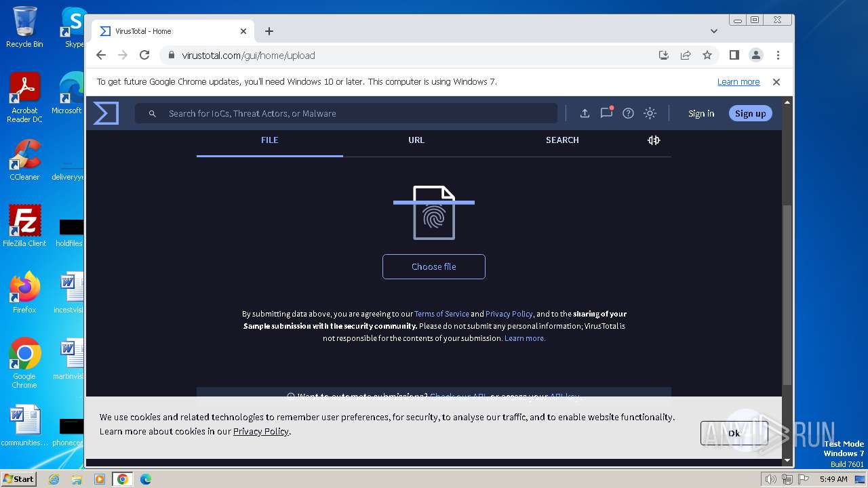Click the site padlock icon
This screenshot has width=868, height=488.
[171, 56]
